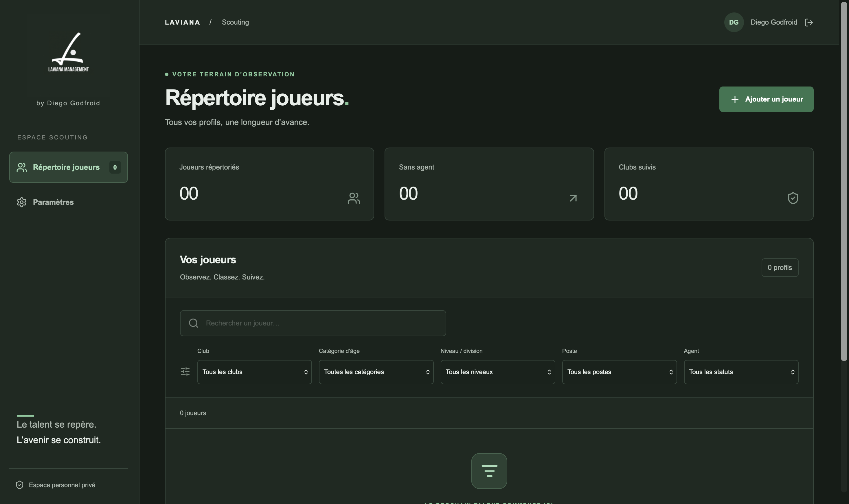Click the logout icon next to Diego Godfroid
Screen dimensions: 849x504
coord(809,22)
